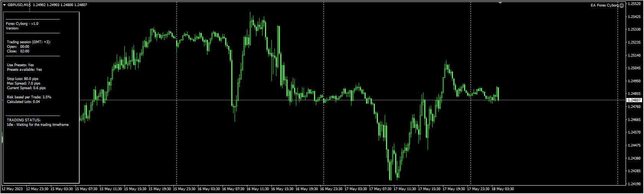Click the GBPUSD,M15 chart title
Screen dimensions: 644x194
pyautogui.click(x=19, y=5)
